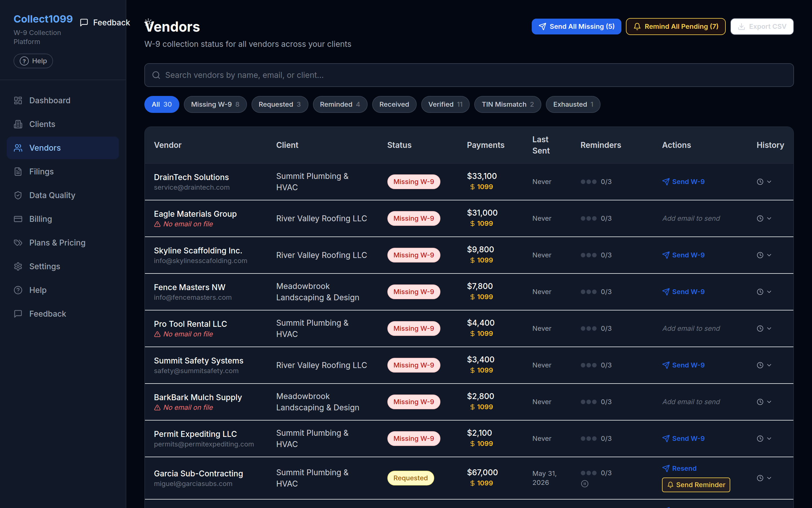812x508 pixels.
Task: Click 'Add email to send' for BarkBark Mulch
Action: click(691, 402)
